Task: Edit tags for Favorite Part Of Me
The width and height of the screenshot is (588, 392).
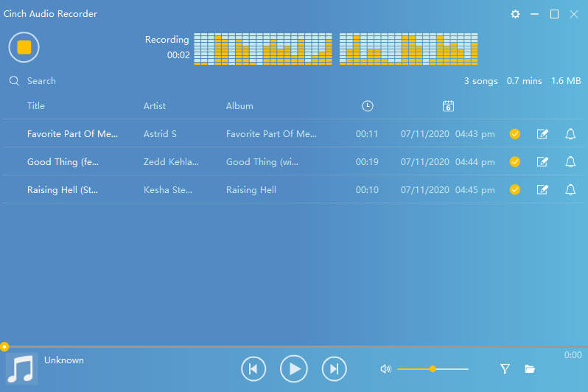Action: click(542, 134)
